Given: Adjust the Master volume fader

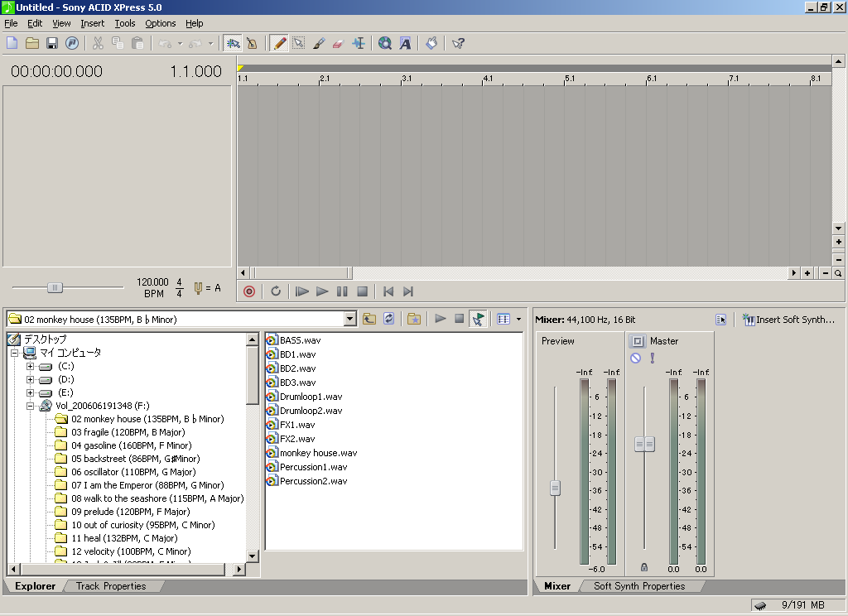Looking at the screenshot, I should [644, 445].
